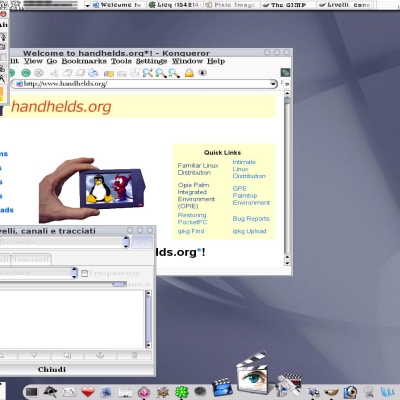400x400 pixels.
Task: Click the delete layer trash icon in GIMP dialog
Action: click(x=134, y=355)
